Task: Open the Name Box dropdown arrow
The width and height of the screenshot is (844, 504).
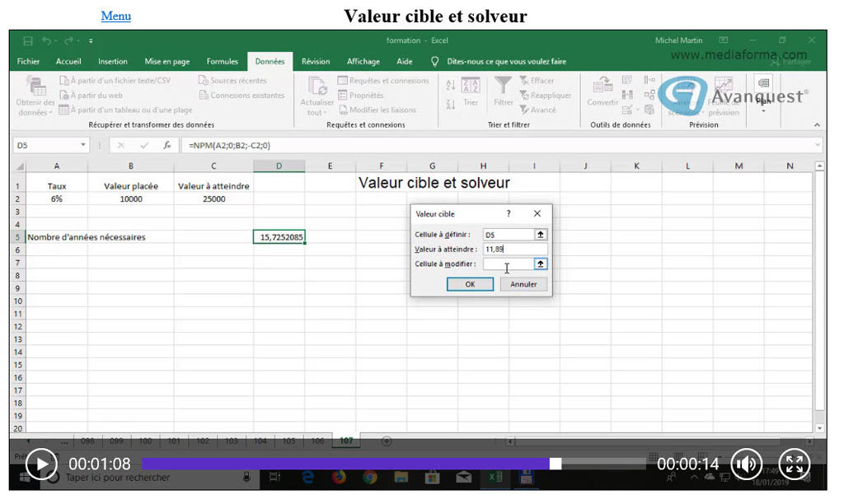Action: tap(82, 145)
